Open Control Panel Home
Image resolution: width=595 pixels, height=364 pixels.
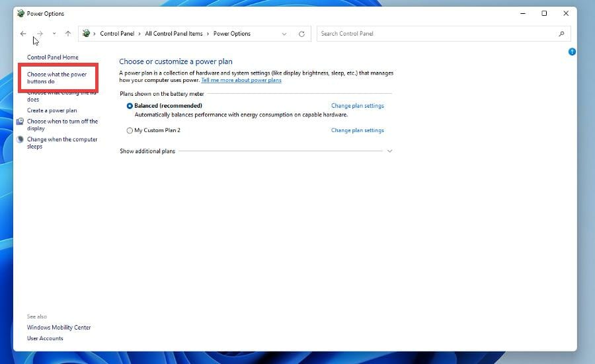(x=53, y=57)
